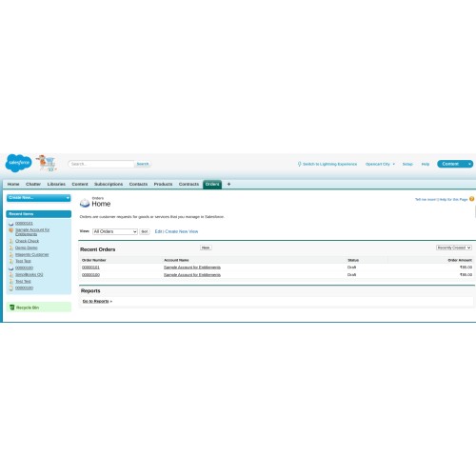The height and width of the screenshot is (476, 476).
Task: Click the Orders Home bell icon
Action: (85, 203)
